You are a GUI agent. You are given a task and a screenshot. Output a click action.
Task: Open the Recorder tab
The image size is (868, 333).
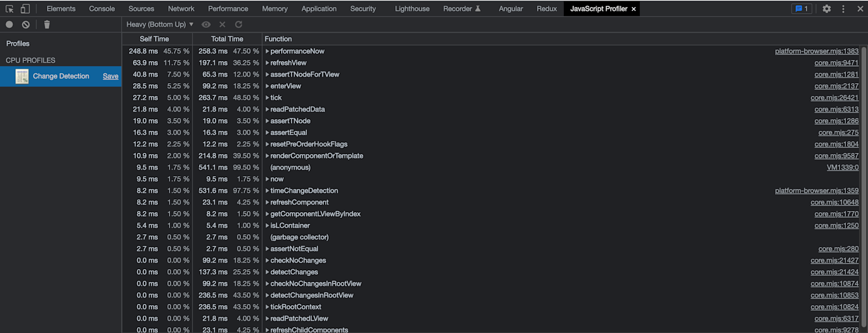[x=462, y=9]
